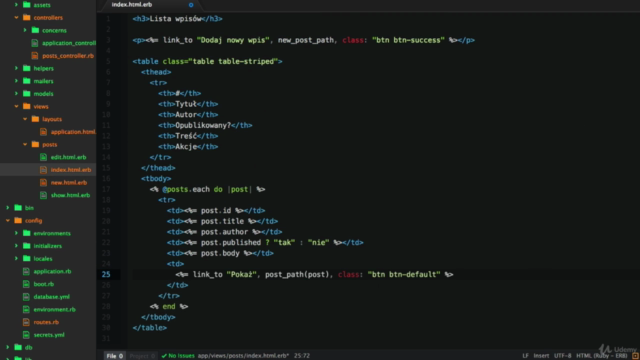
Task: Expand the assets folder chevron
Action: point(16,5)
